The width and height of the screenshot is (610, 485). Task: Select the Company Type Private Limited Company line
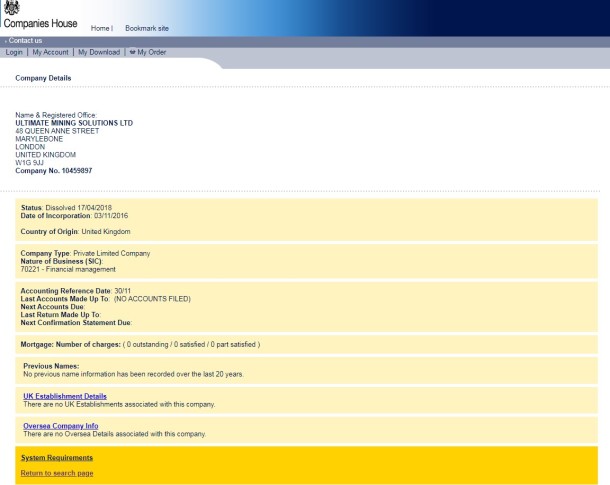tap(85, 253)
